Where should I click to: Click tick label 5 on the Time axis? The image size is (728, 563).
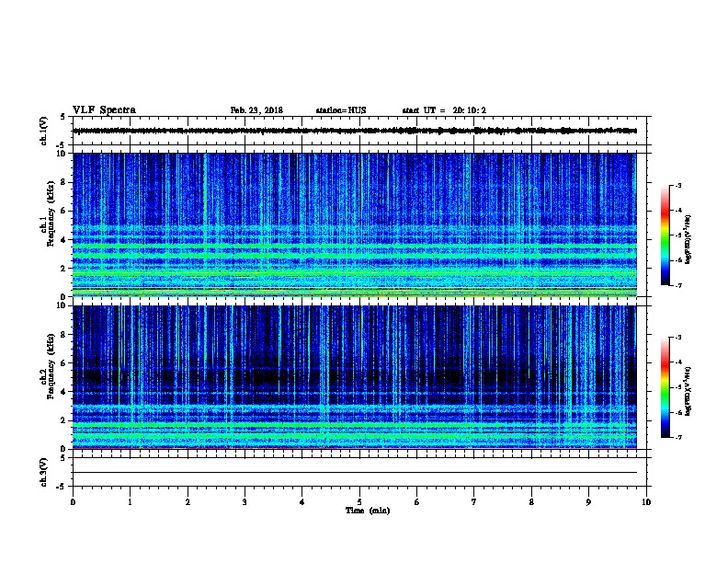359,502
